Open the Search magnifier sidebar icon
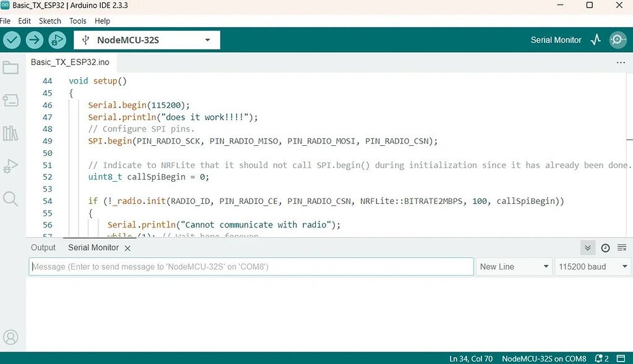633x364 pixels. pos(11,198)
